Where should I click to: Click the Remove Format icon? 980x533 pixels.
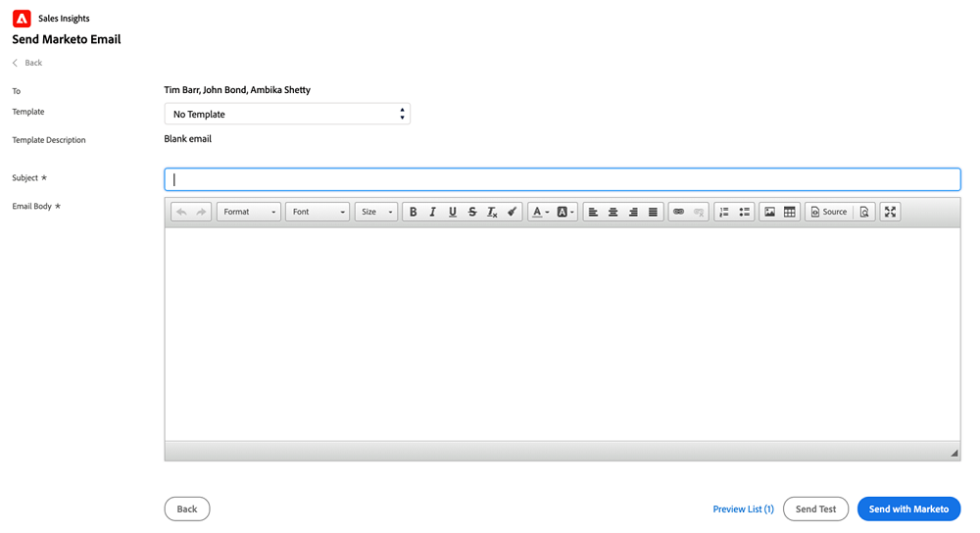(x=493, y=212)
